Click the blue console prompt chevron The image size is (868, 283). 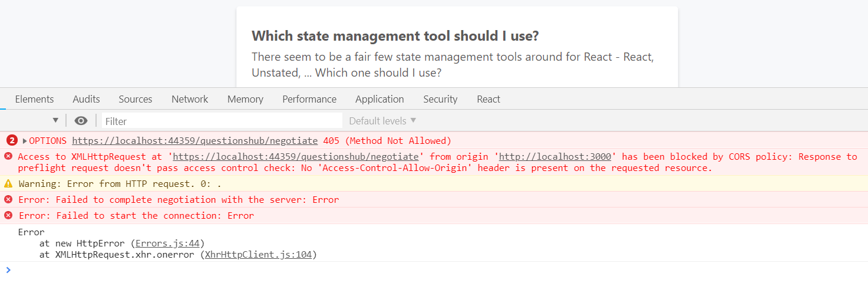[x=8, y=270]
